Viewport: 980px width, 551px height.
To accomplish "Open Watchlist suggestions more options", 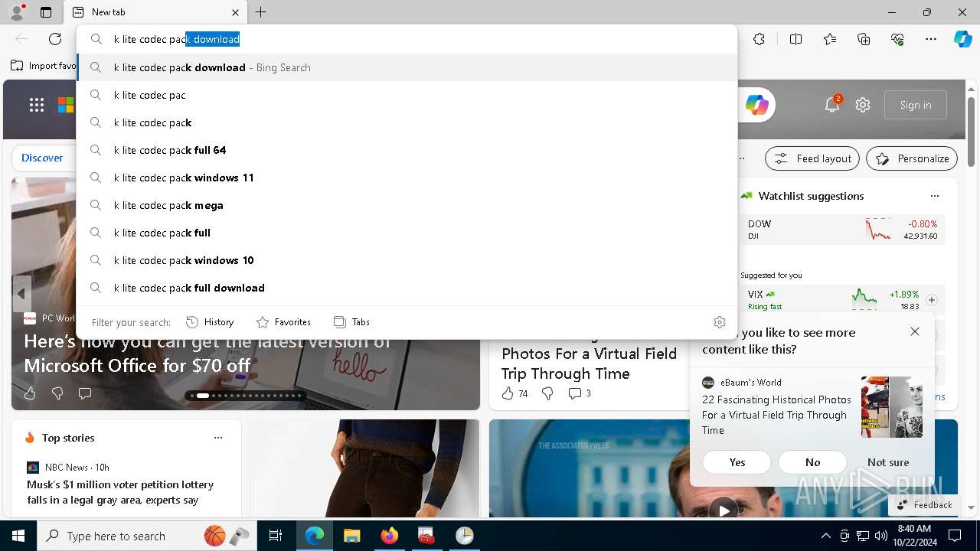I will point(935,196).
